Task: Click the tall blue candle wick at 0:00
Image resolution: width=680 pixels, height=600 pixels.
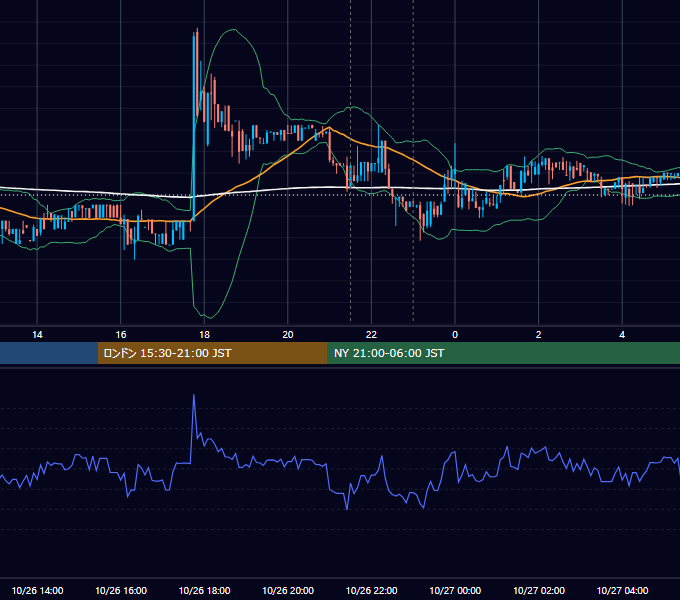Action: 454,158
